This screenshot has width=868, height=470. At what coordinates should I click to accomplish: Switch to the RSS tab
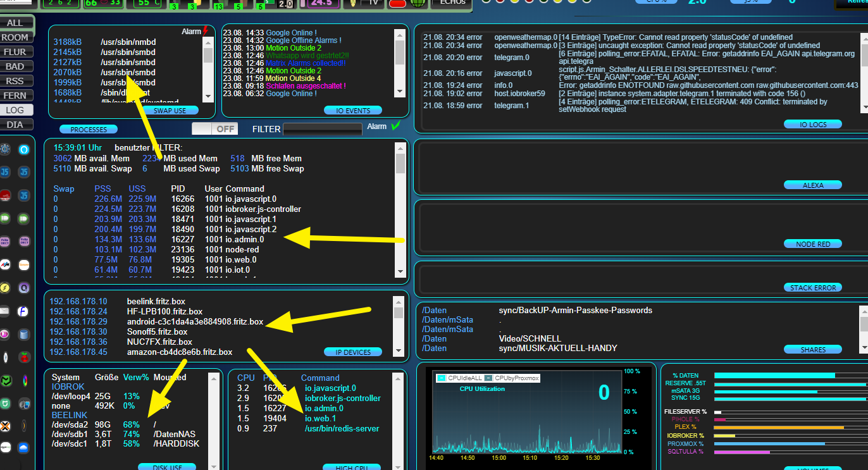15,81
